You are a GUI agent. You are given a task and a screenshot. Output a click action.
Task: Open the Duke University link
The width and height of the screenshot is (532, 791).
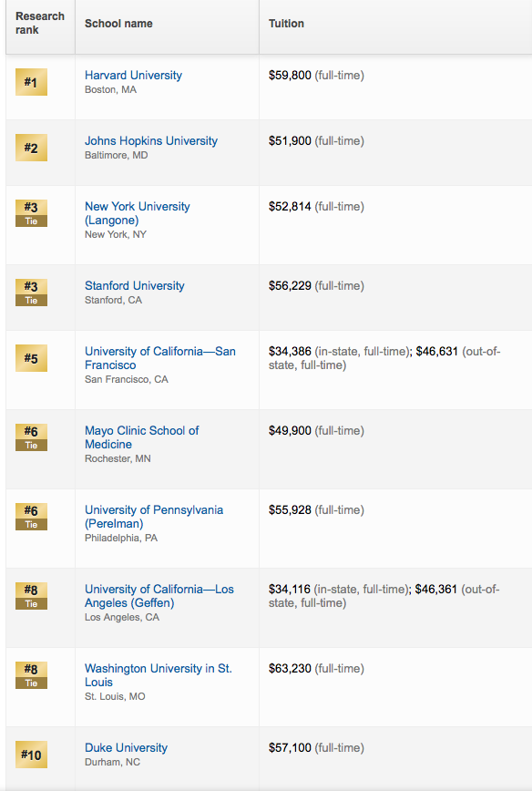[x=126, y=747]
